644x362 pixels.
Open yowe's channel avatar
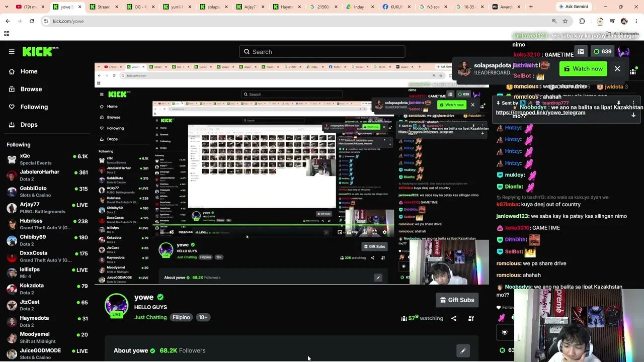click(117, 306)
